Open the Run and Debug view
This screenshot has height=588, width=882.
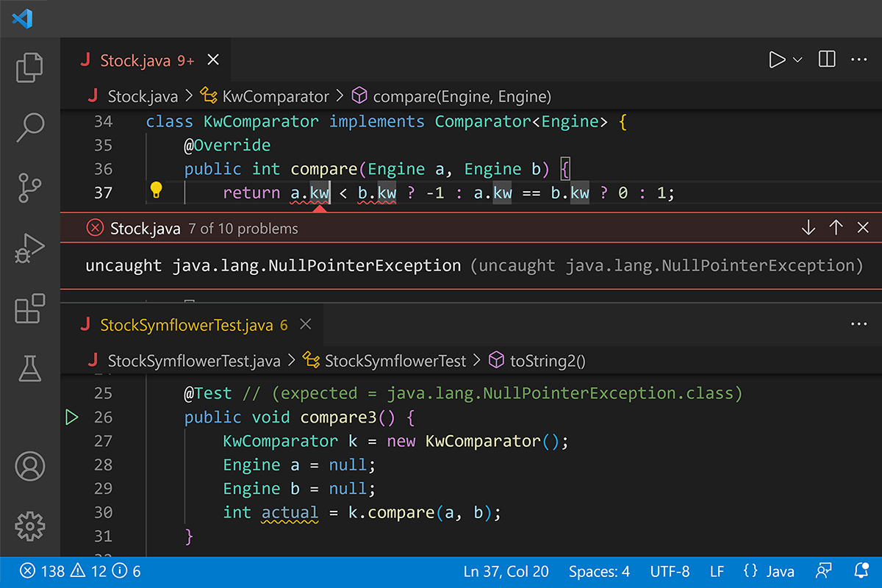click(x=30, y=248)
